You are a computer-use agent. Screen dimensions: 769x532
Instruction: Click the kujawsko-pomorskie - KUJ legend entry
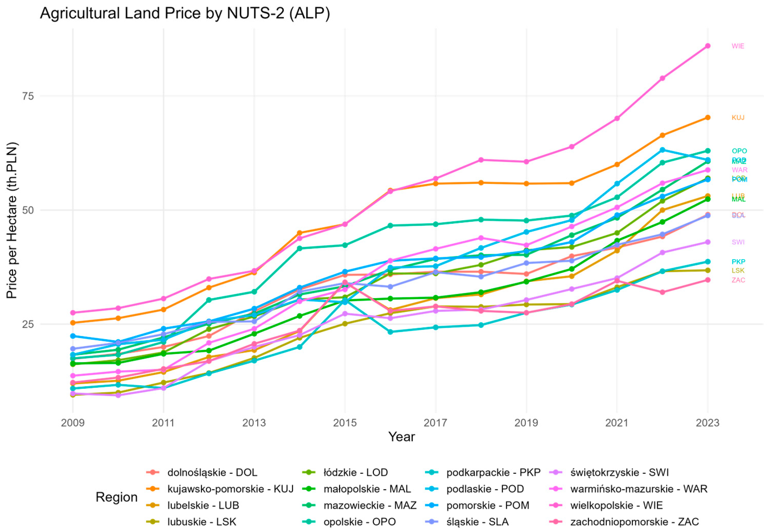230,489
